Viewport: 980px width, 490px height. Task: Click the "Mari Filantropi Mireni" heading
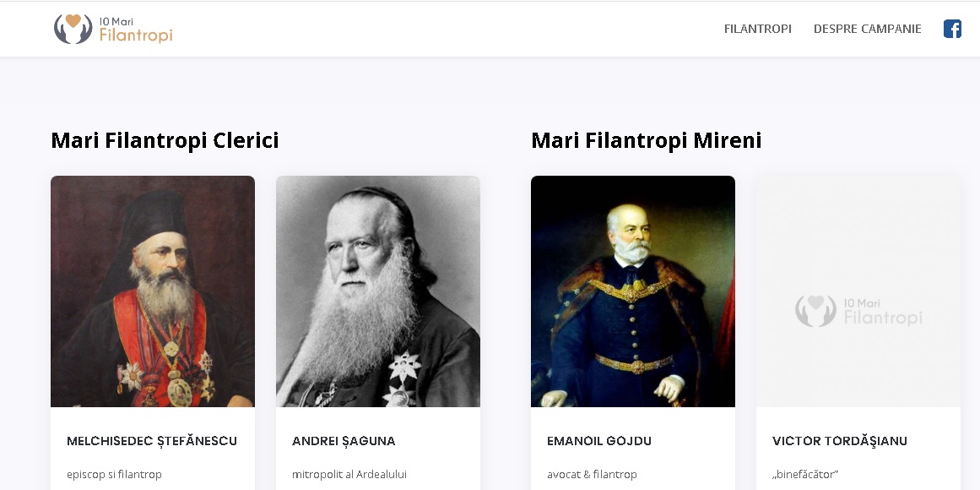click(646, 140)
